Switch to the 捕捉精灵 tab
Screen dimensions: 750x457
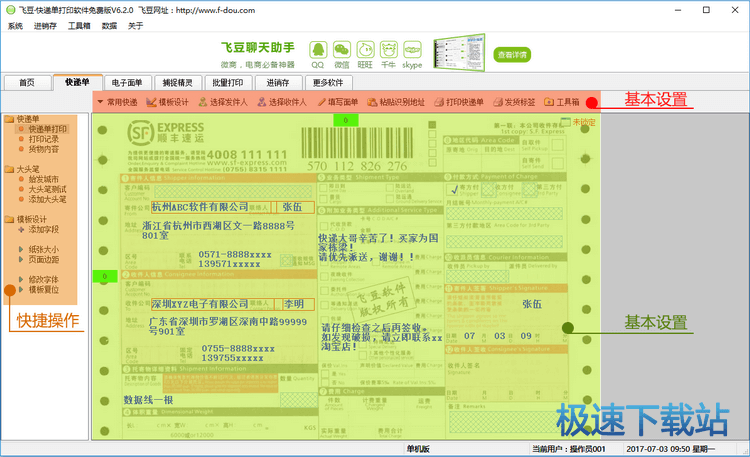[177, 83]
